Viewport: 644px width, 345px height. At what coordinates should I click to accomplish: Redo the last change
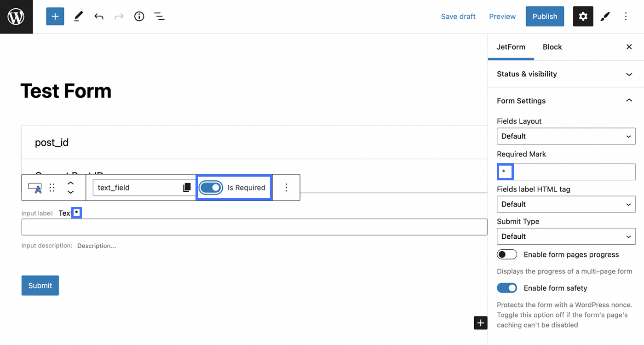pyautogui.click(x=119, y=16)
